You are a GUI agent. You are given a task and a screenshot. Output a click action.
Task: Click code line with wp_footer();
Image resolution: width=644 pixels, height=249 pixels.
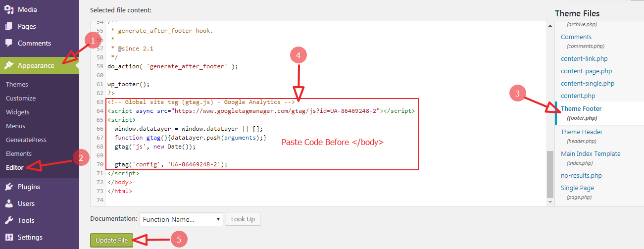(128, 84)
